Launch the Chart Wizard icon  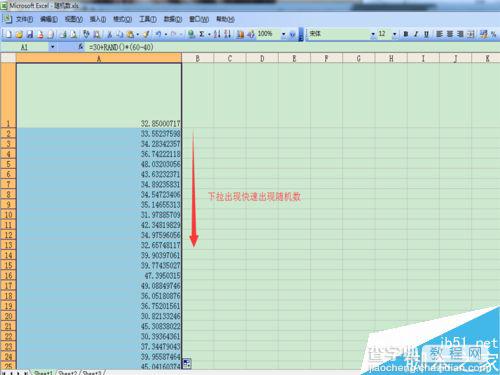[240, 34]
